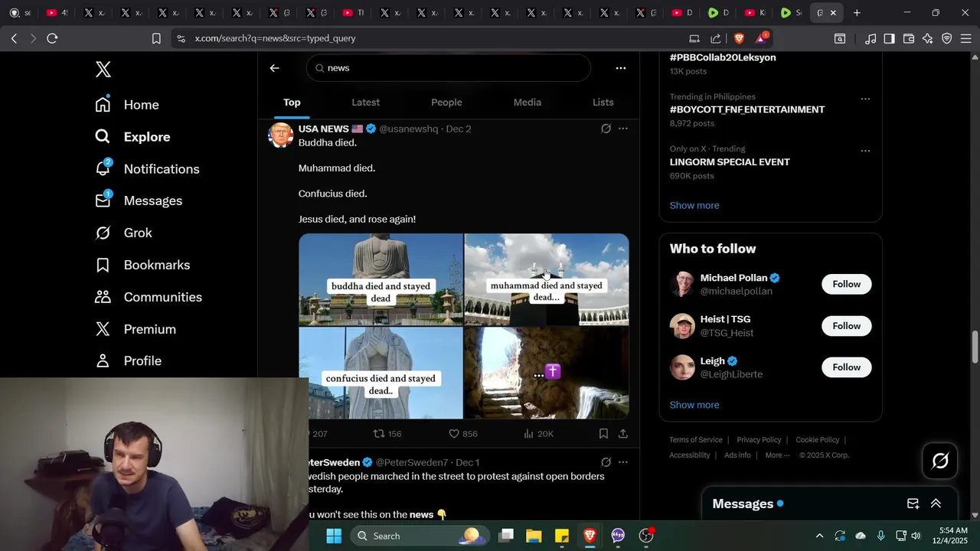Go back with the search page back arrow

coord(274,68)
